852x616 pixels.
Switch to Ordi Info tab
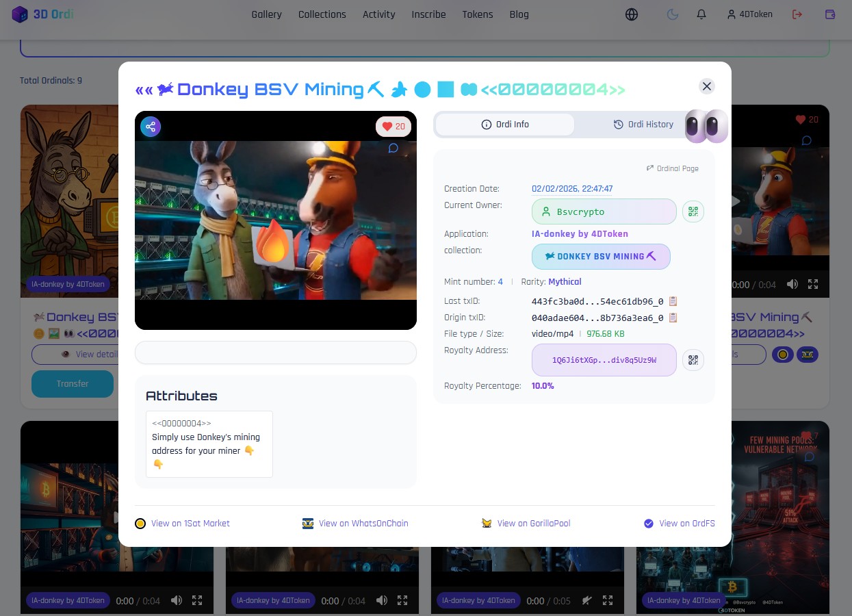click(505, 125)
